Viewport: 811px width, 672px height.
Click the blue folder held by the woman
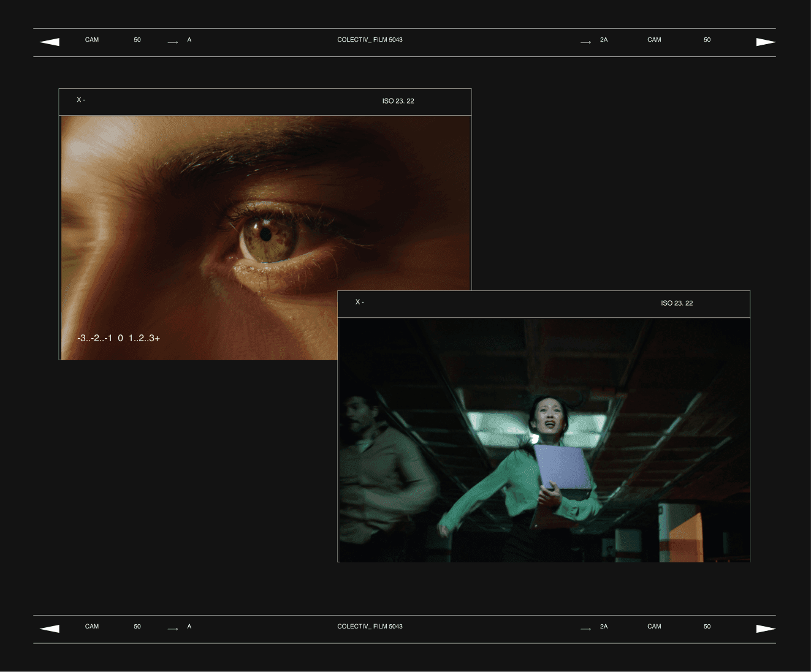tap(562, 467)
